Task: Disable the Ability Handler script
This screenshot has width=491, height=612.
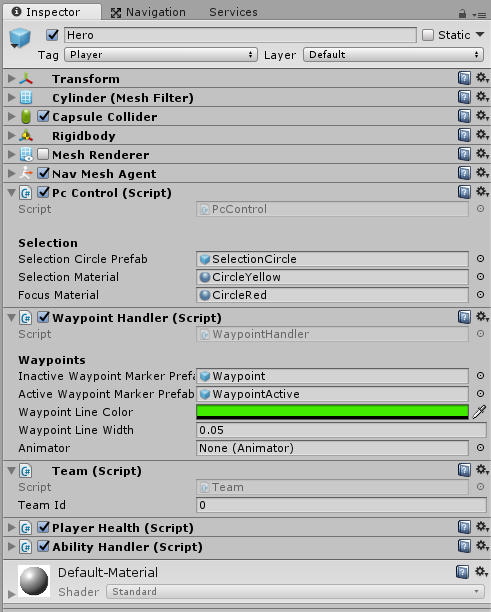Action: coord(43,546)
